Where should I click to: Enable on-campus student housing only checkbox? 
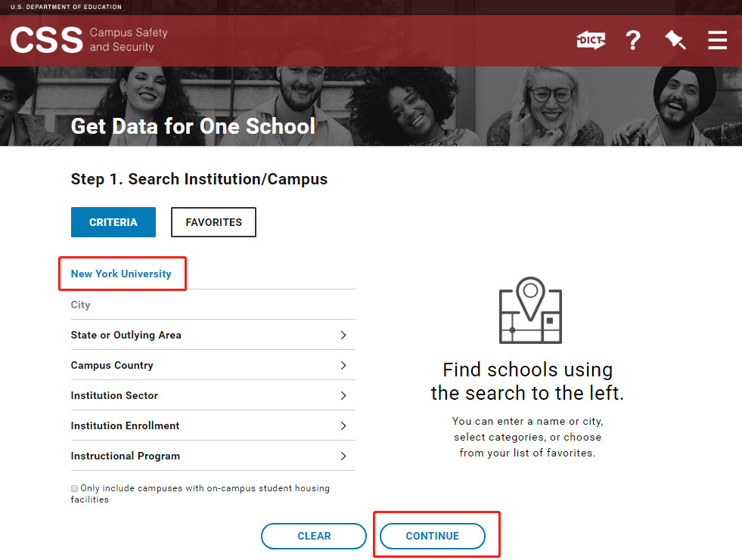tap(74, 489)
